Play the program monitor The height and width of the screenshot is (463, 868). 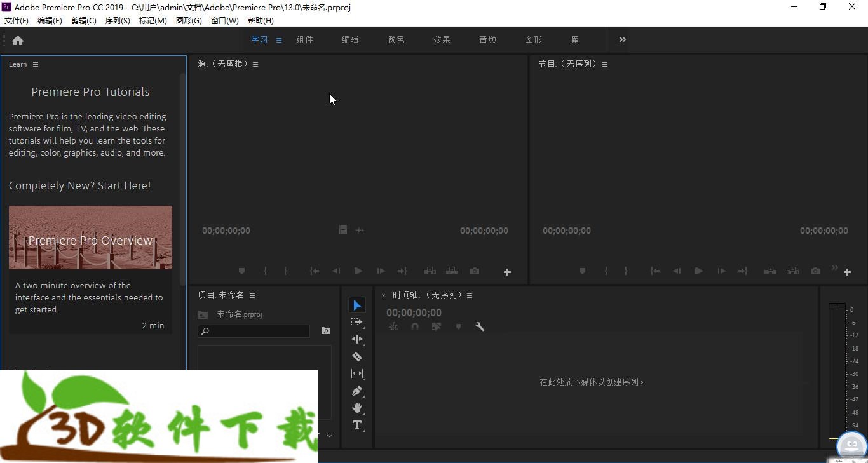click(x=699, y=271)
